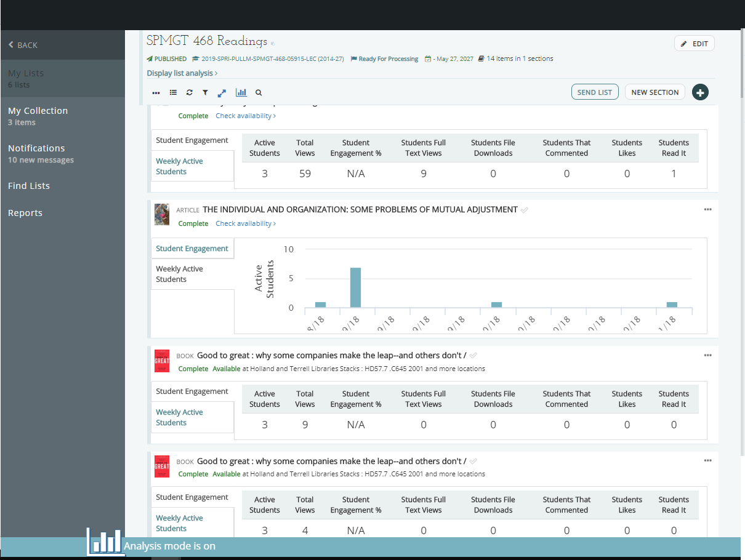This screenshot has height=560, width=745.
Task: Click the search magnifier icon
Action: pos(259,93)
